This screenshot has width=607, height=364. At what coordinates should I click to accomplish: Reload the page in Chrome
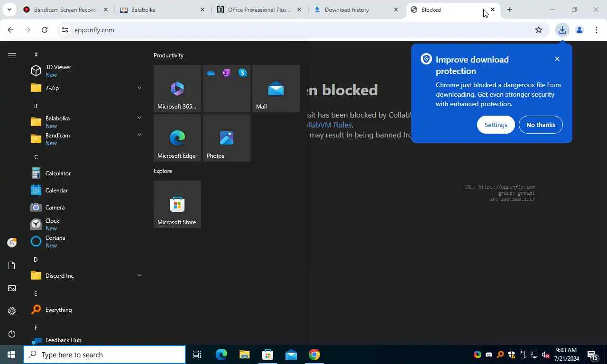click(45, 30)
